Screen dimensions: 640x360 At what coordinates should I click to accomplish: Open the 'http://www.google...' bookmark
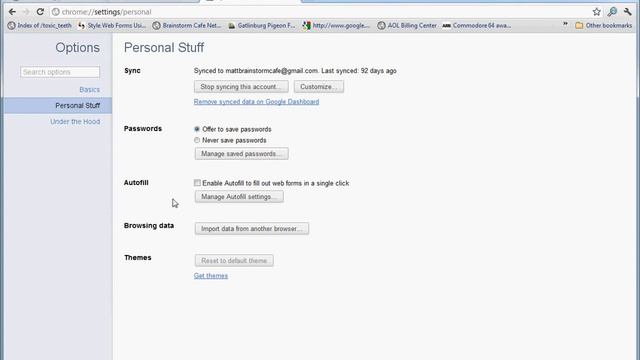(x=336, y=25)
